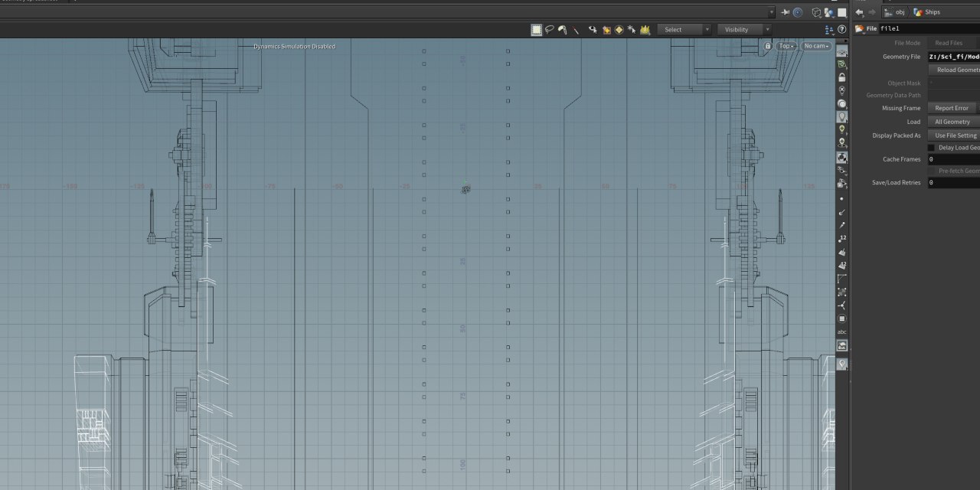The image size is (980, 490).
Task: Click the Geometry File label
Action: 902,57
